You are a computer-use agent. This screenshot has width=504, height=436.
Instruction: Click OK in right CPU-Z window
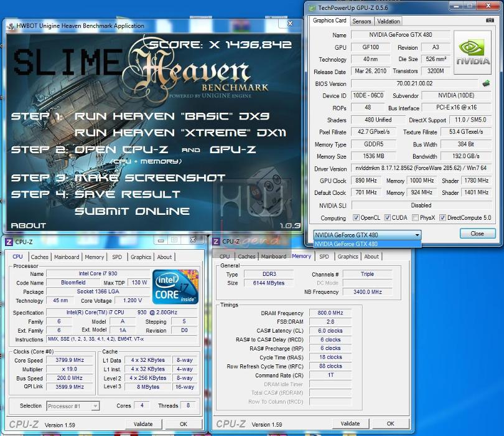pyautogui.click(x=391, y=424)
